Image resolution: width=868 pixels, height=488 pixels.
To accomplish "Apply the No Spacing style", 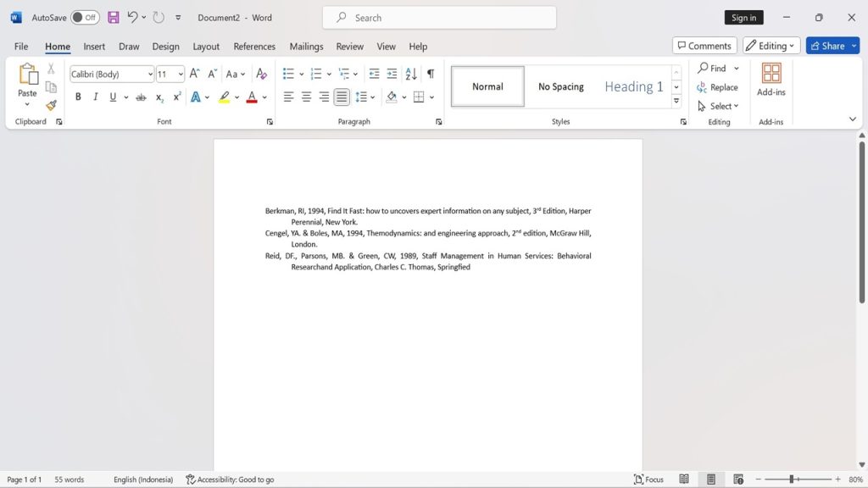I will coord(561,86).
